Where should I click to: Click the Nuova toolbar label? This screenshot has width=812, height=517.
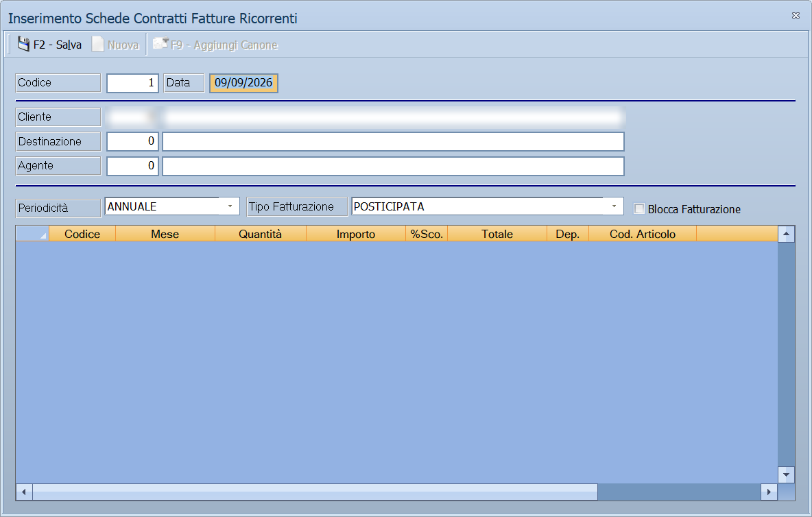point(123,45)
